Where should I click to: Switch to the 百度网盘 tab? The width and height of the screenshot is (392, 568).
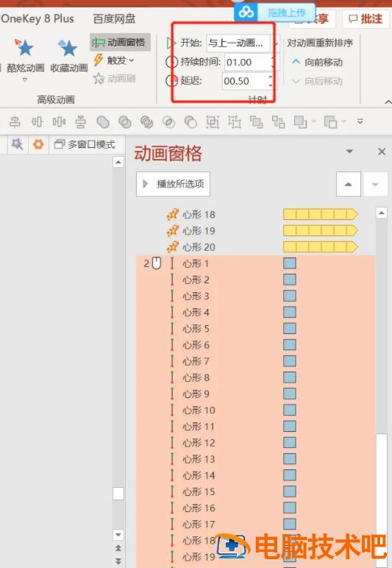click(115, 18)
